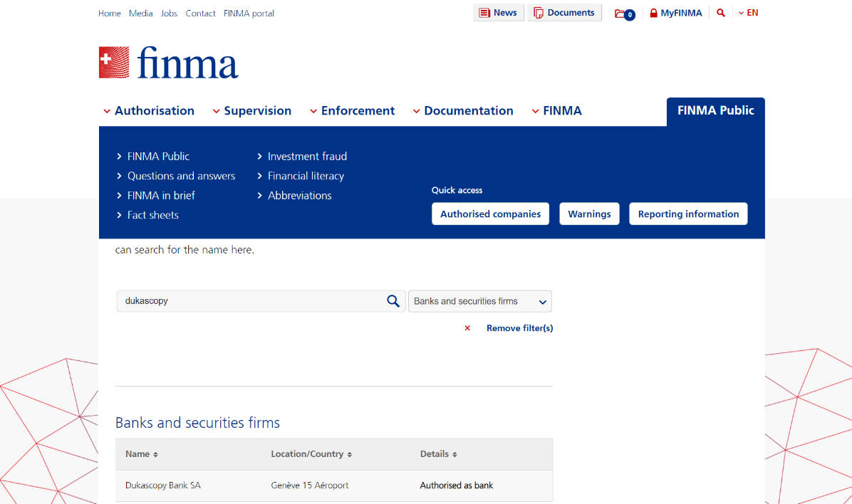This screenshot has width=852, height=504.
Task: Click Genève 15 Aéroport cell
Action: [310, 485]
